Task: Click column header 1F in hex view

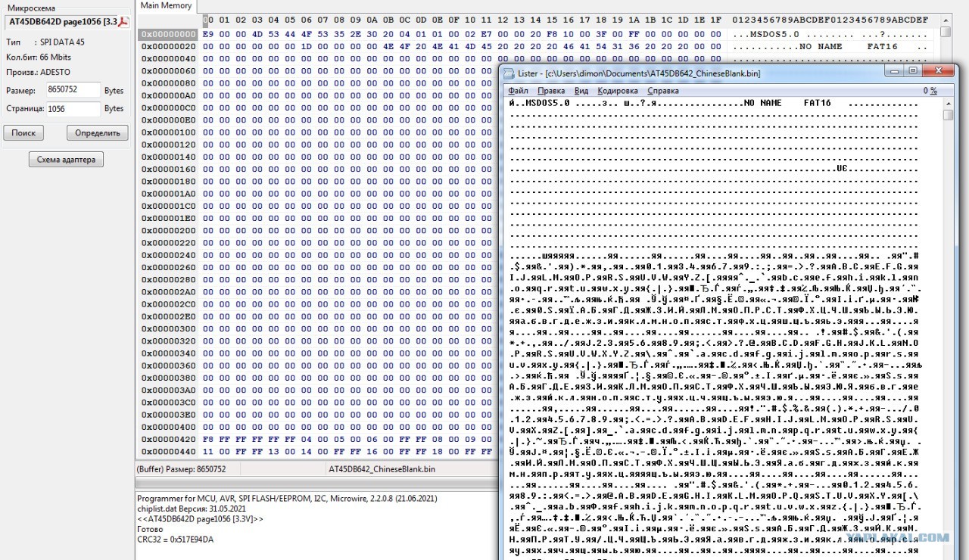Action: (x=715, y=20)
